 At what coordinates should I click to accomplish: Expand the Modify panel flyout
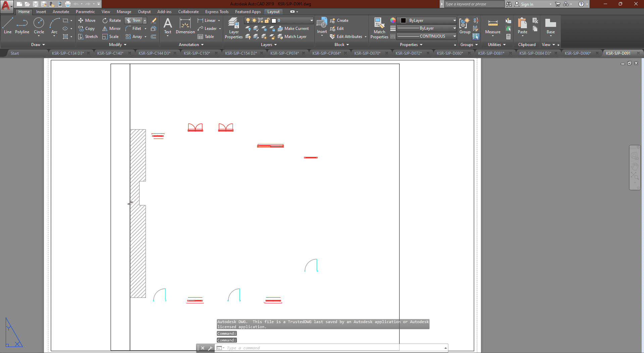click(x=118, y=45)
